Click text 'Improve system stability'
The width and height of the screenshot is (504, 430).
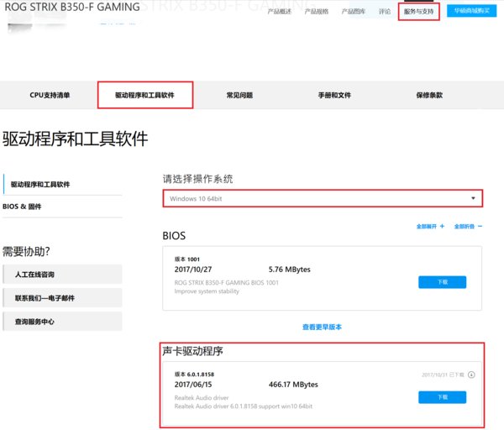[x=207, y=291]
